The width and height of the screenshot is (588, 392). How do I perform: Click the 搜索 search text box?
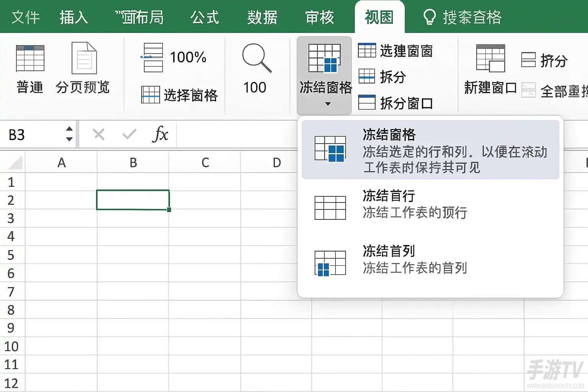(472, 17)
